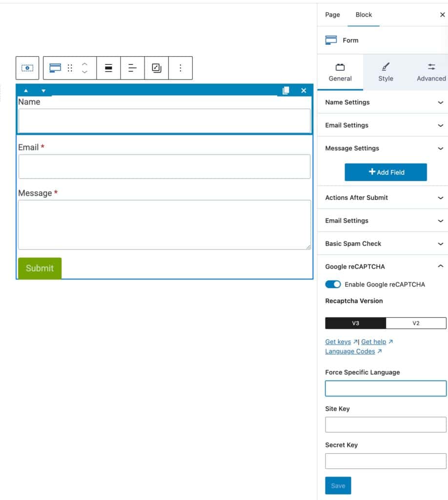Select reCAPTCHA version V2
The image size is (448, 500).
(416, 323)
